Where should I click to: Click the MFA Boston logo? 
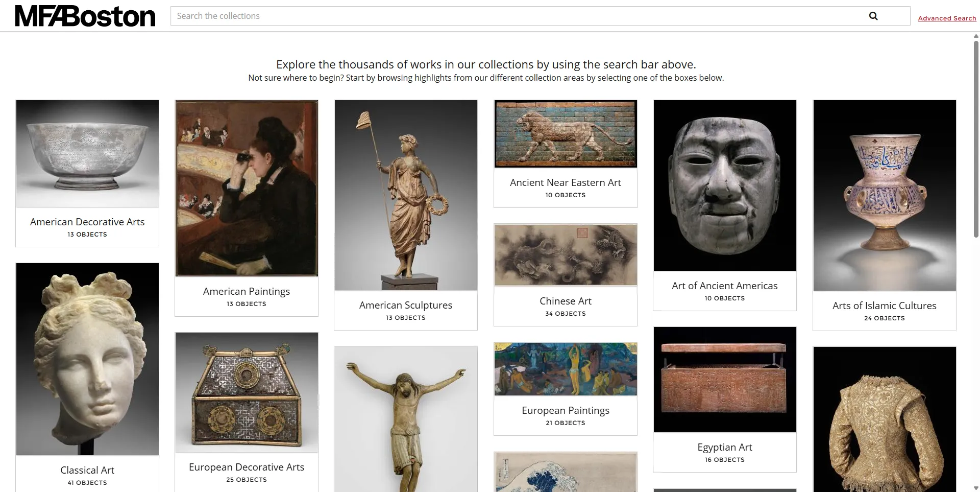coord(85,16)
